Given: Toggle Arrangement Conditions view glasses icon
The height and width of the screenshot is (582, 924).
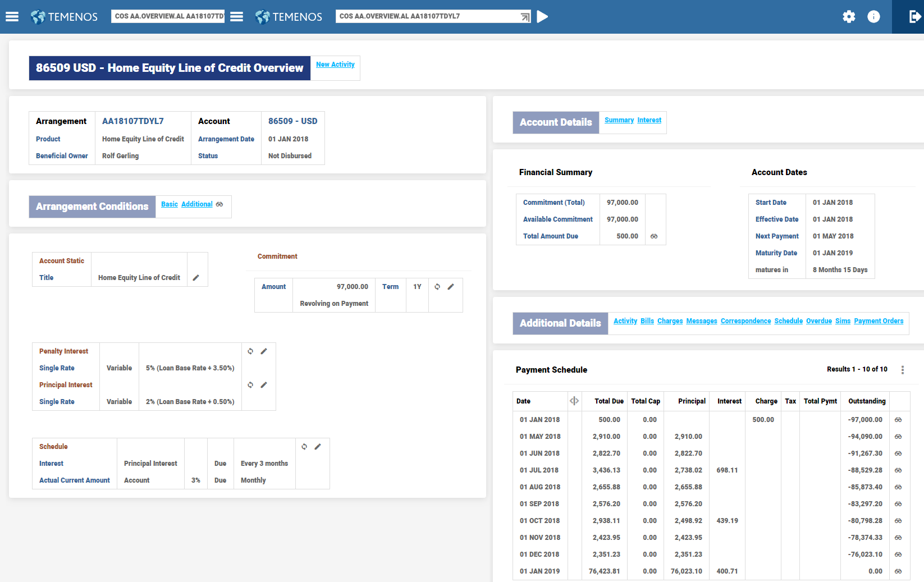Looking at the screenshot, I should 219,204.
